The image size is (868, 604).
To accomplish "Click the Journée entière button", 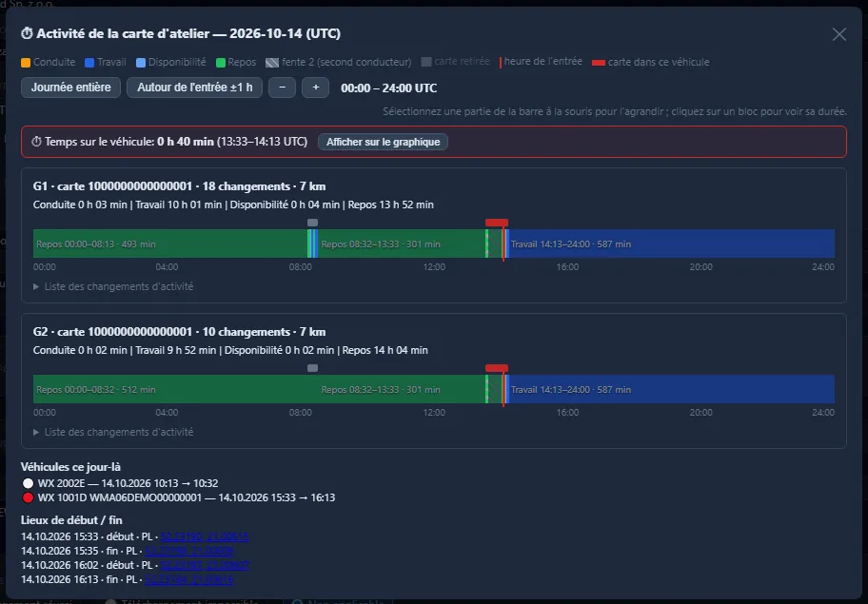I will pyautogui.click(x=70, y=88).
